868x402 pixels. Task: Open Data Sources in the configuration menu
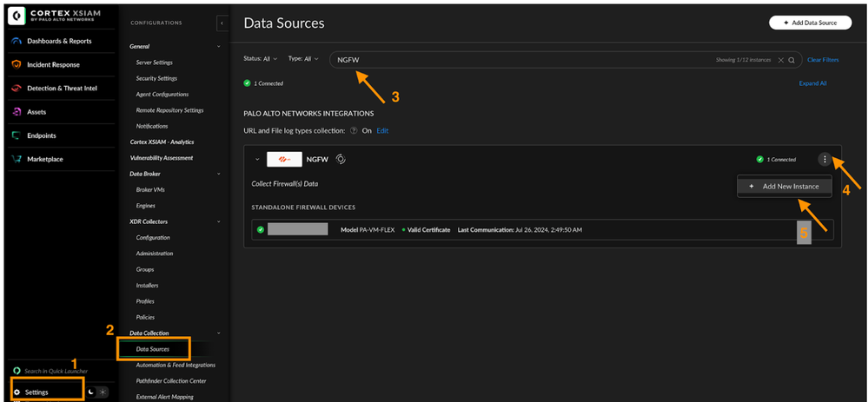pos(152,349)
